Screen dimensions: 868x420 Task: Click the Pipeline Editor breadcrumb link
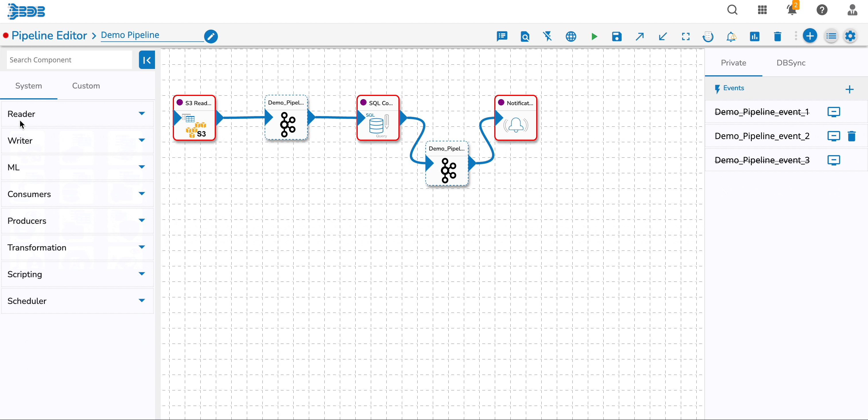pyautogui.click(x=49, y=35)
